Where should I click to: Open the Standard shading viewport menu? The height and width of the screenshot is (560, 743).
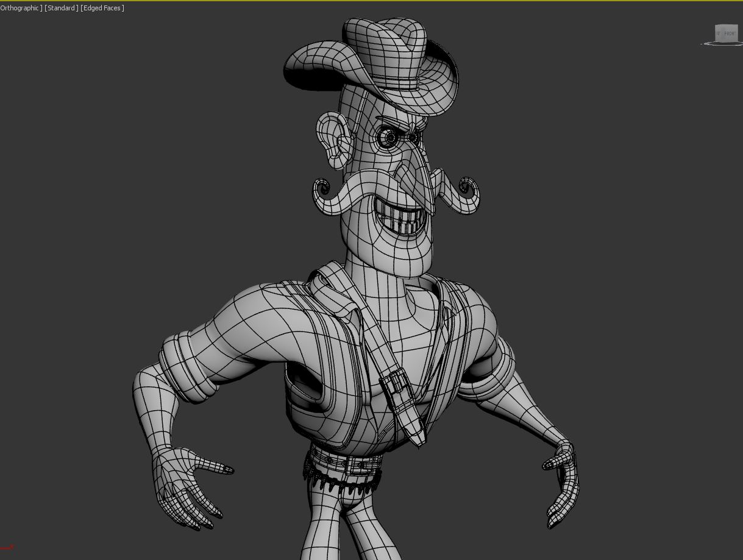[62, 8]
